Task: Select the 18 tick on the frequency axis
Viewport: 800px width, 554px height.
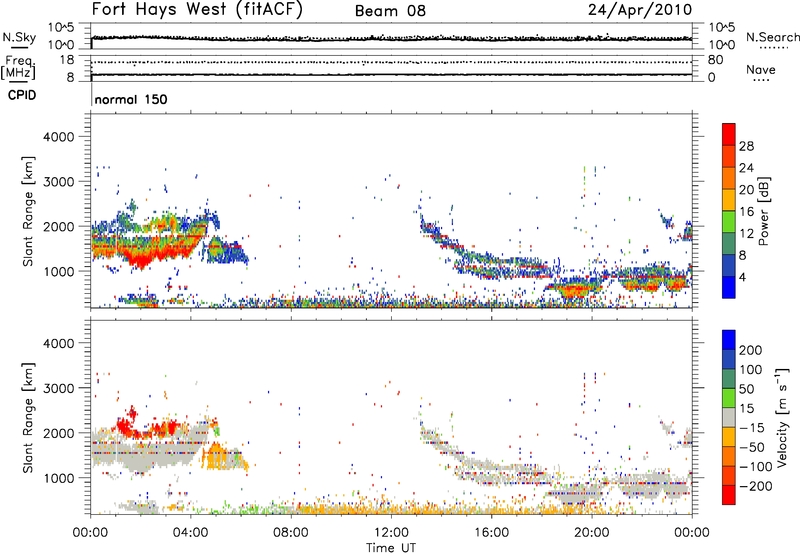Action: (67, 60)
